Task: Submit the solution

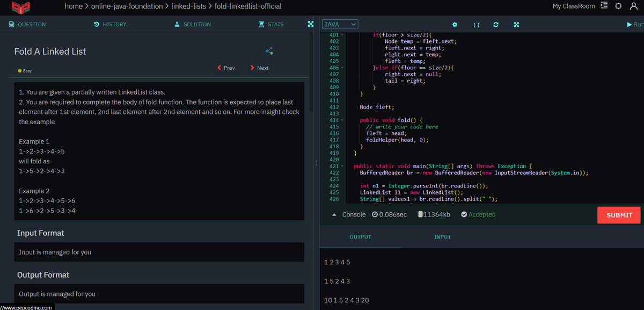Action: pyautogui.click(x=619, y=215)
